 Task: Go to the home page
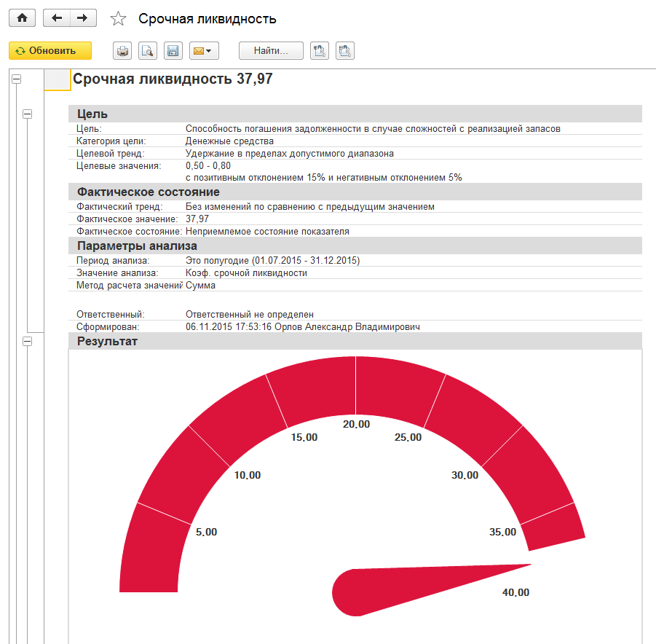click(21, 18)
